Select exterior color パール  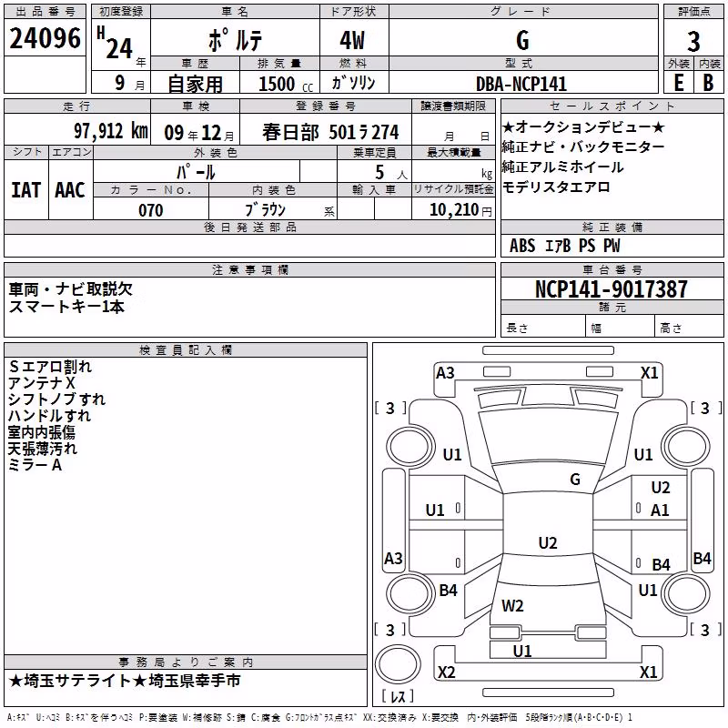click(x=196, y=172)
